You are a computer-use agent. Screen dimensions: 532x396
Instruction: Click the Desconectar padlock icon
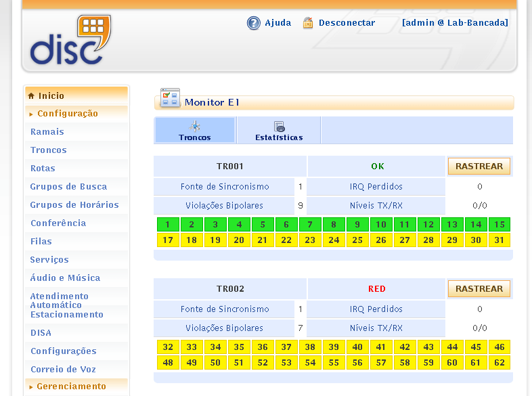click(308, 23)
